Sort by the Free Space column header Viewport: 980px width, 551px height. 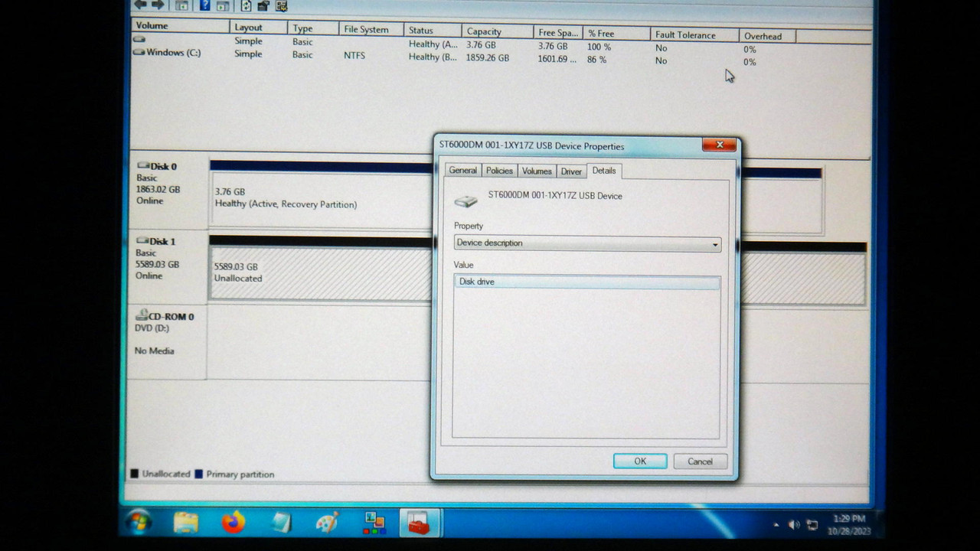(558, 33)
